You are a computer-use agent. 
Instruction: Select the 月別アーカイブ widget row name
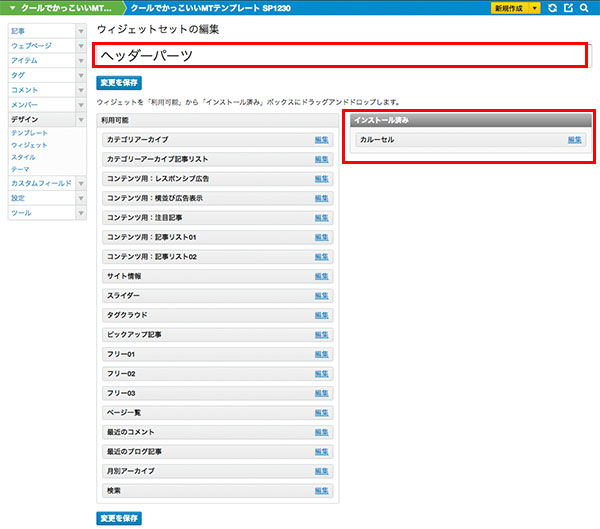pyautogui.click(x=130, y=471)
